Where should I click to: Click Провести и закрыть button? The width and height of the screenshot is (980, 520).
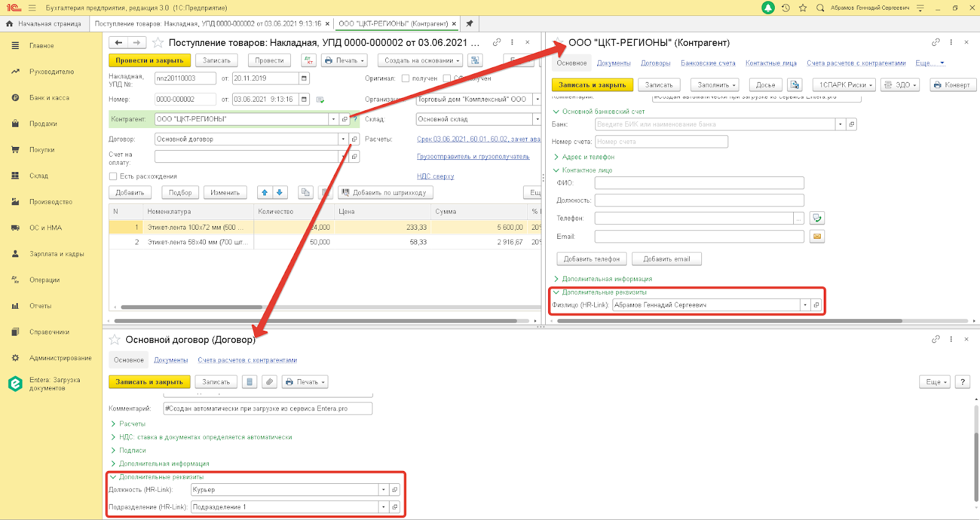point(149,61)
